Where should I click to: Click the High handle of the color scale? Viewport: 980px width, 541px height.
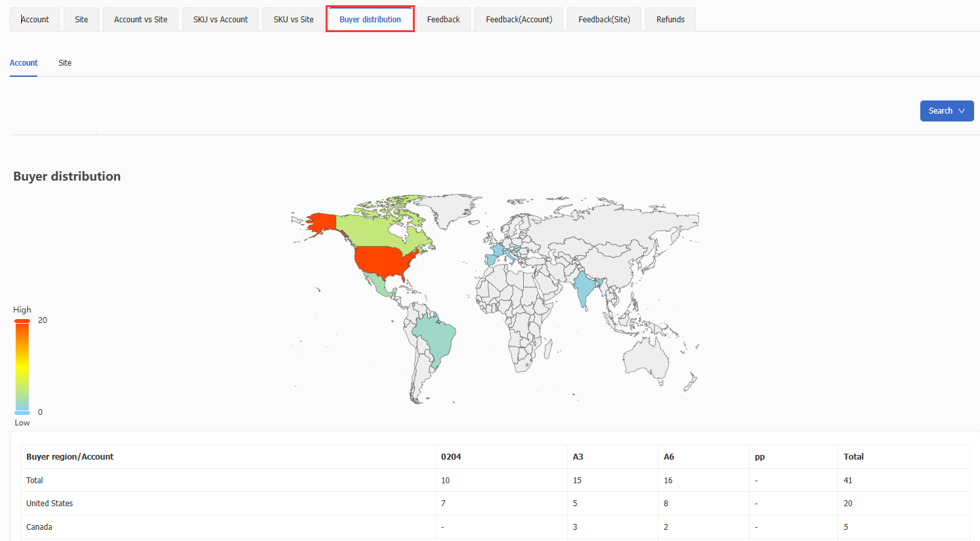tap(22, 321)
